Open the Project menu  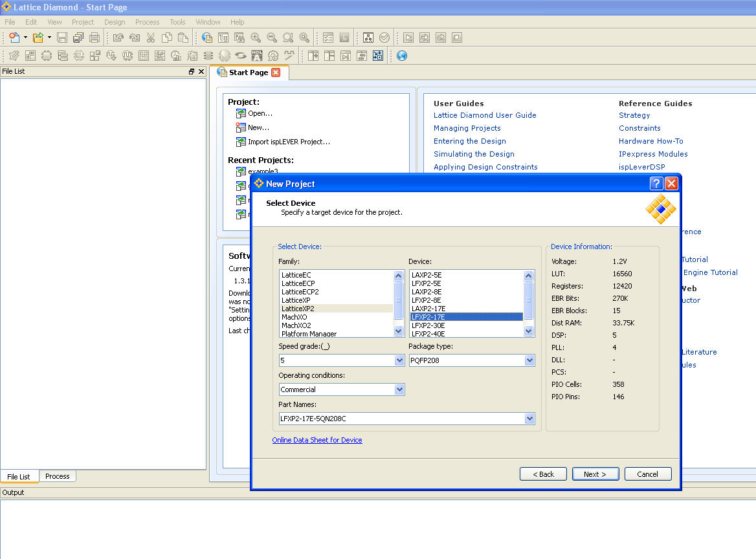point(83,22)
